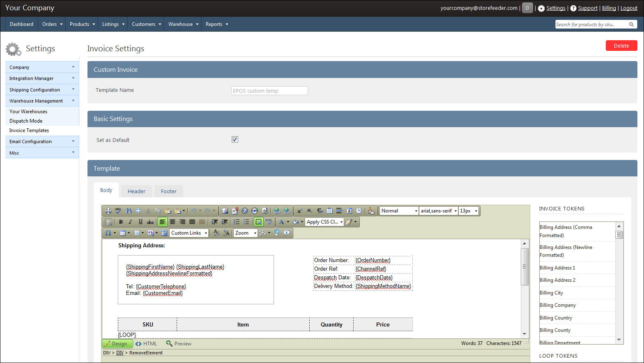Run the ABC spell check tool

(x=118, y=211)
